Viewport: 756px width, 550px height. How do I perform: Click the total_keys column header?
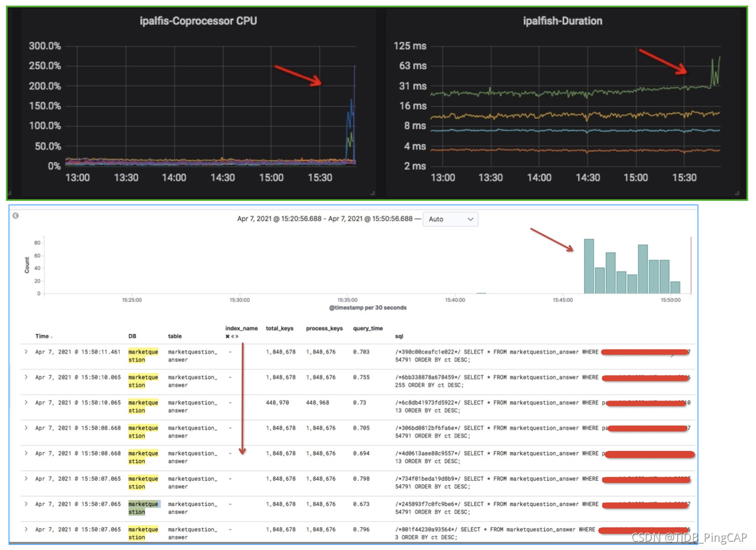[281, 328]
